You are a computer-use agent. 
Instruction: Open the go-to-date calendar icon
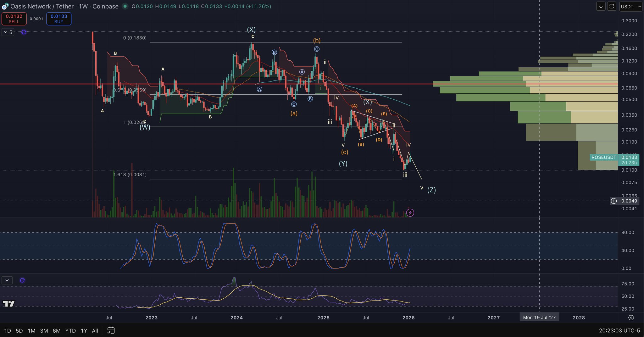pyautogui.click(x=111, y=330)
